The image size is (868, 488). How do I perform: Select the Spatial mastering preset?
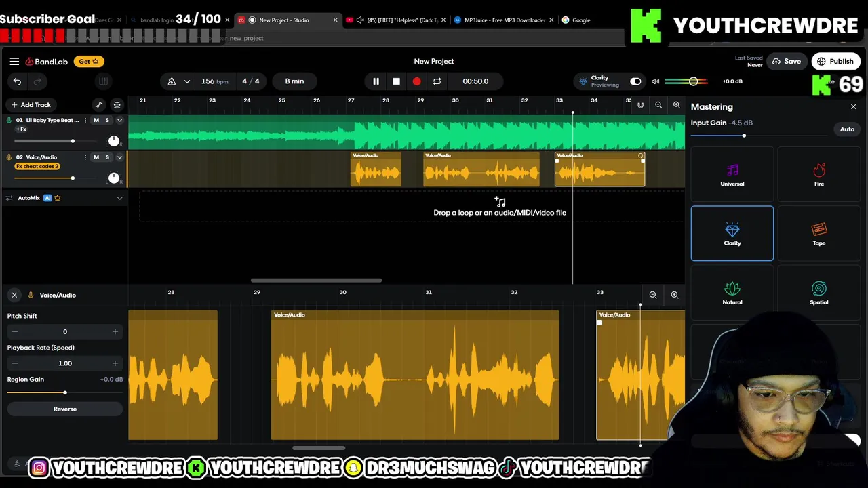point(819,293)
